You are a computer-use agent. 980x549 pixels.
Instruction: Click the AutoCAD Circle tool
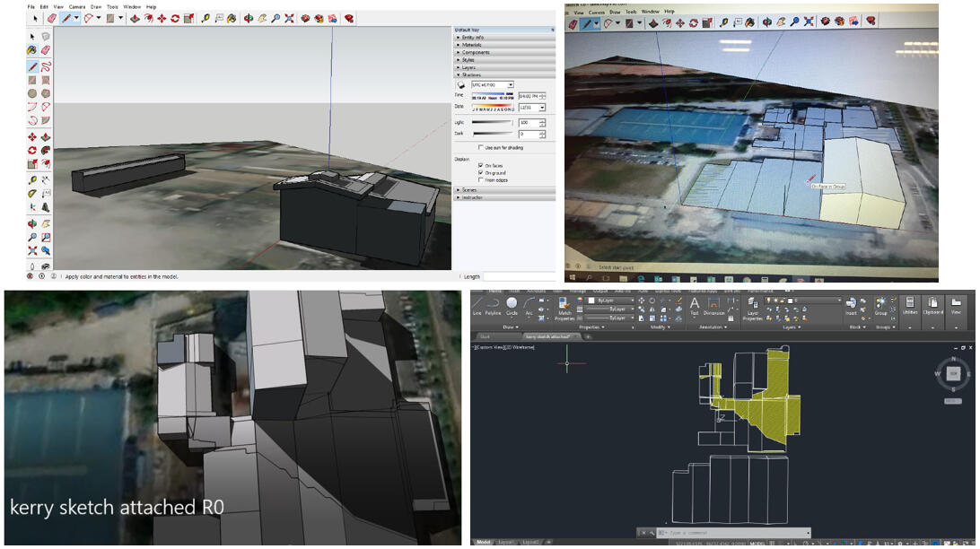tap(512, 304)
